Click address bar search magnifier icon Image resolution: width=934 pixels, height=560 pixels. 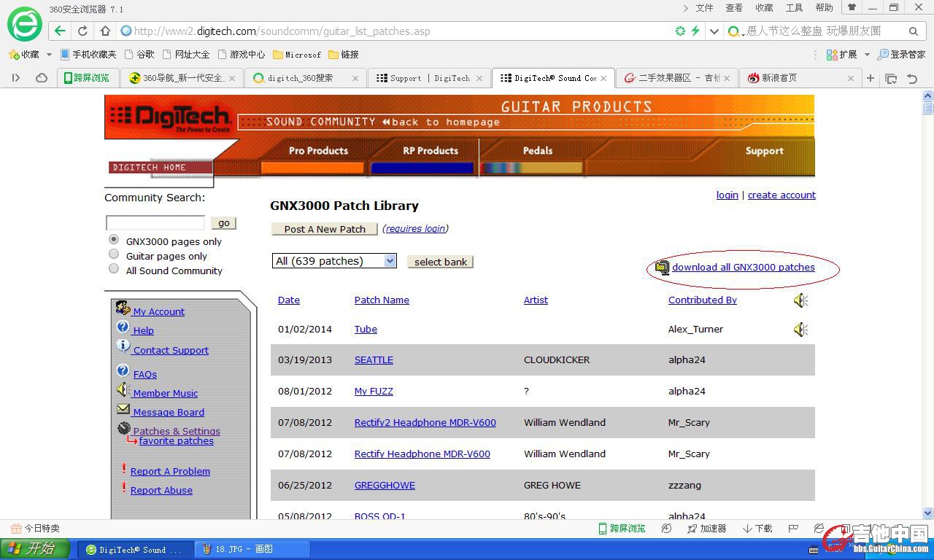[x=913, y=31]
